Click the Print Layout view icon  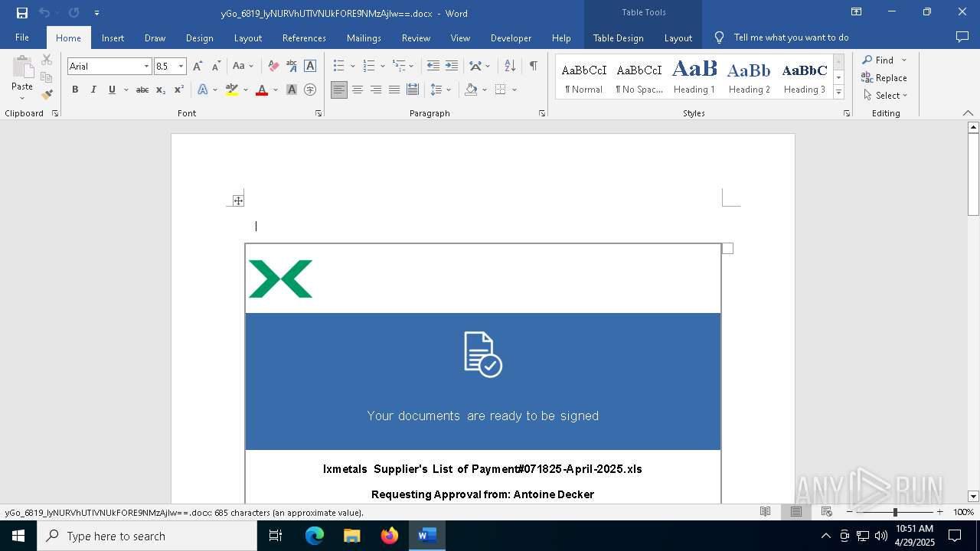(x=796, y=512)
